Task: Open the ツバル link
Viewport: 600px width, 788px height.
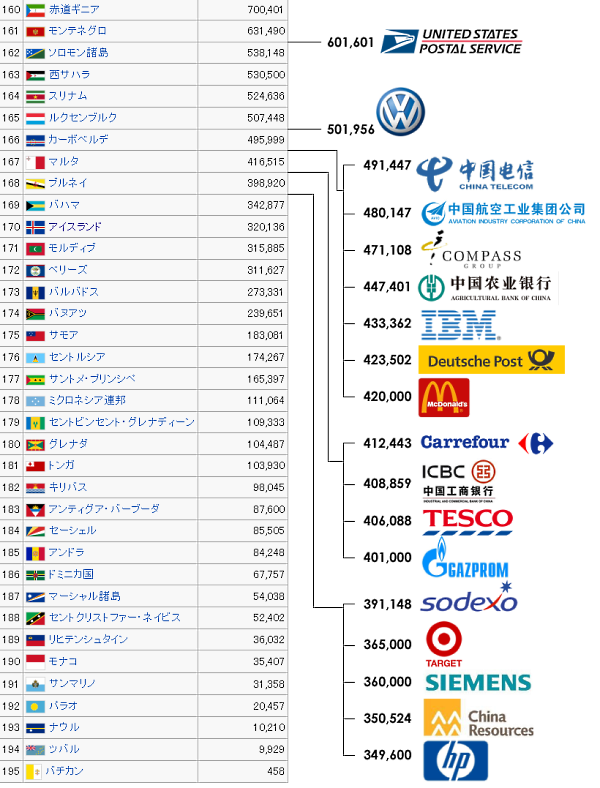Action: pyautogui.click(x=64, y=749)
